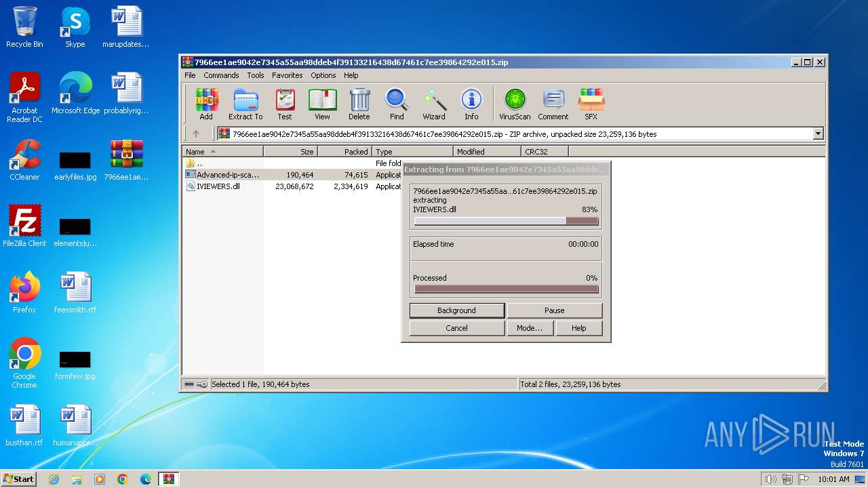Open feessmith.rtf document icon

click(75, 292)
